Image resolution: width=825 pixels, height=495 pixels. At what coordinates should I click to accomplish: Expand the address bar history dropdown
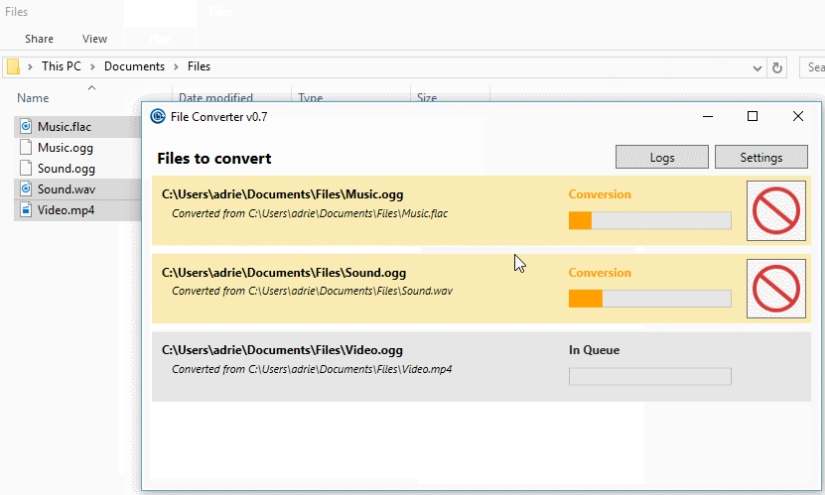(757, 68)
